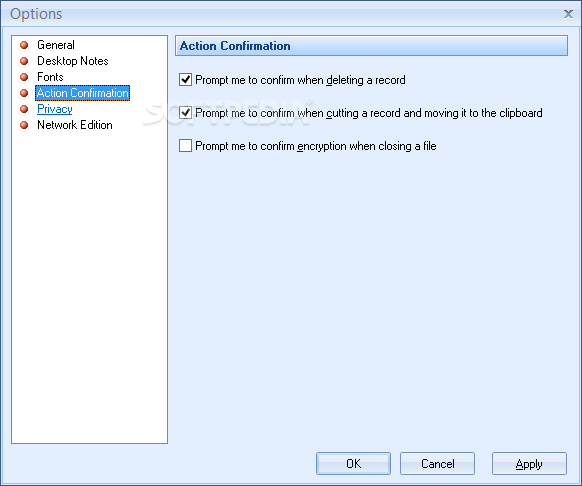Click the bullet icon beside Network Edition

point(24,125)
